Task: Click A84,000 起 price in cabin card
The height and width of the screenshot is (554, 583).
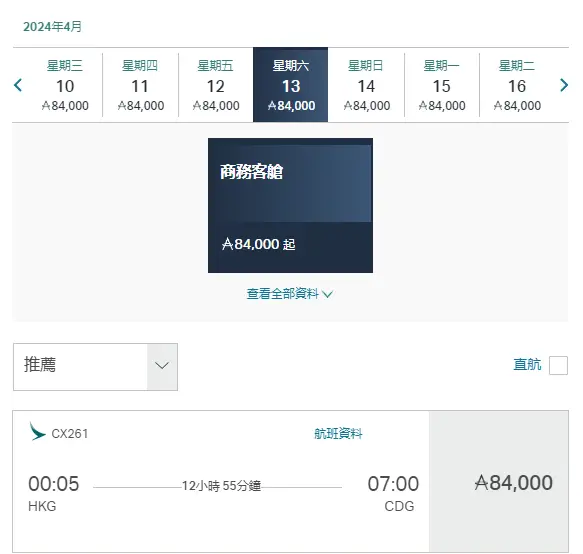Action: click(258, 244)
